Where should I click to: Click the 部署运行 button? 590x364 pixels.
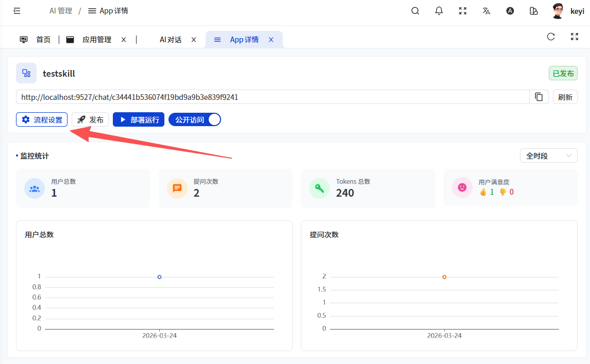pos(139,119)
